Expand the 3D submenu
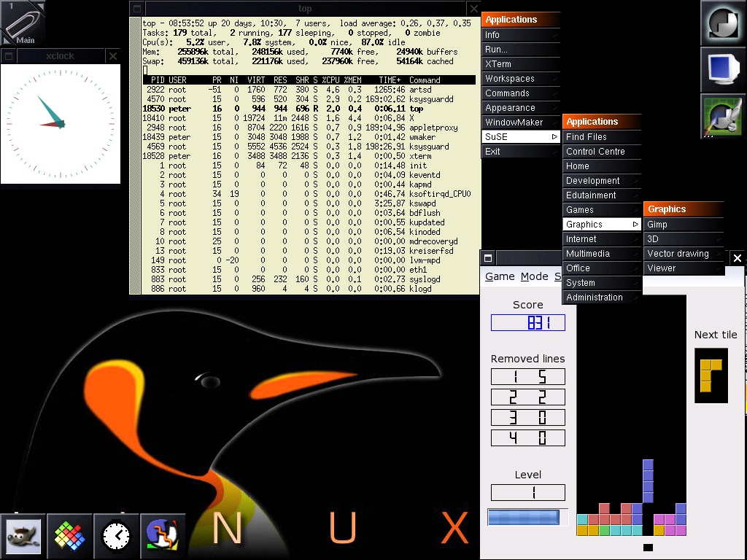Screen dimensions: 747x560 (684, 239)
